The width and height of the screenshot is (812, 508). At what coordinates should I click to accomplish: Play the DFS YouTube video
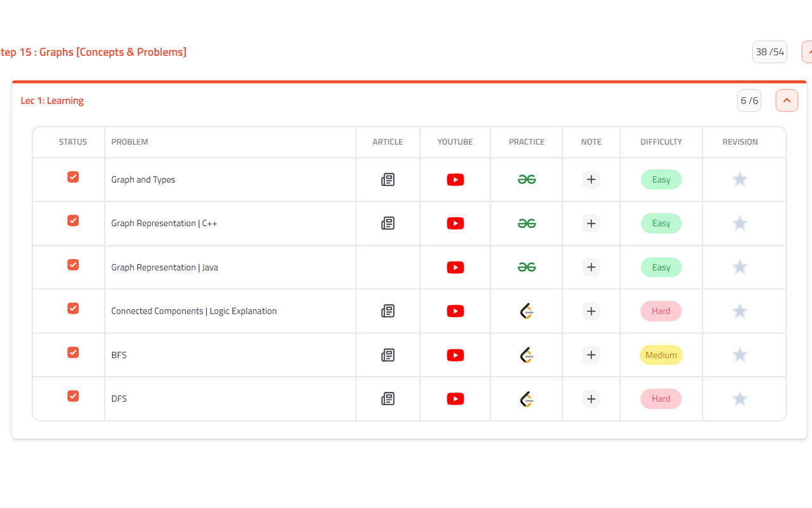[x=455, y=399]
